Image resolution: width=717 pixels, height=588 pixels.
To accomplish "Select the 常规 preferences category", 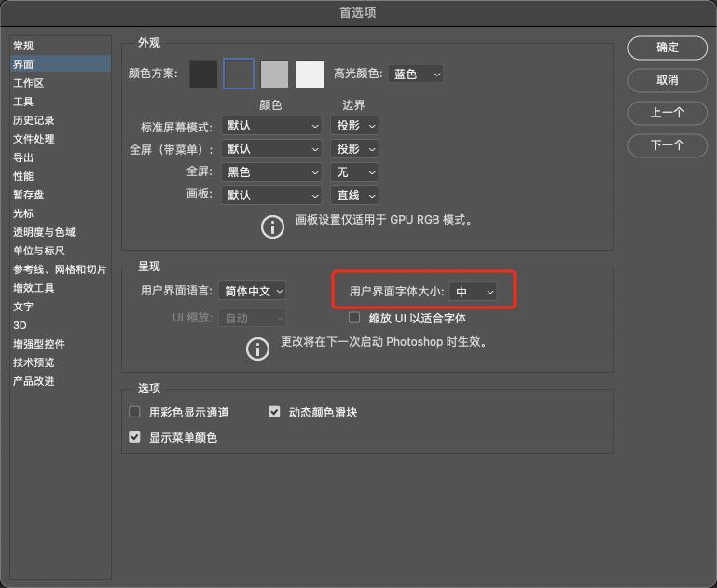I will [x=61, y=46].
